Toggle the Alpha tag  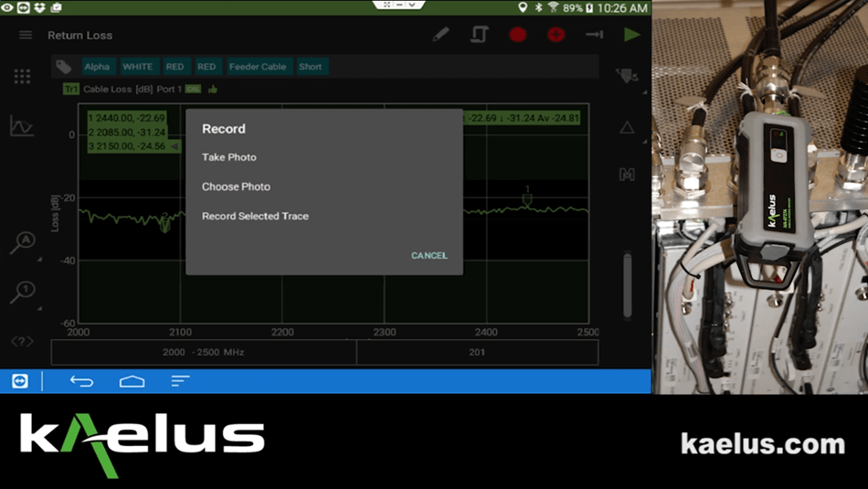[x=97, y=67]
